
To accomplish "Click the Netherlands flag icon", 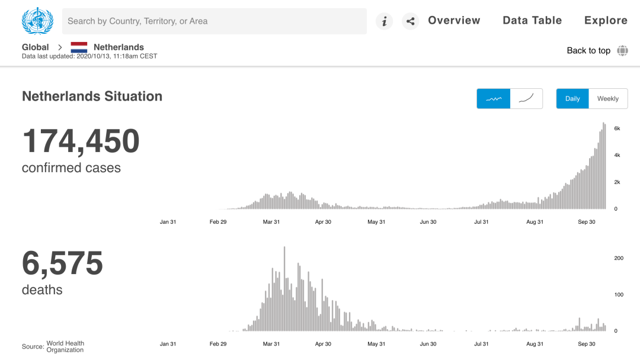I will [x=79, y=47].
